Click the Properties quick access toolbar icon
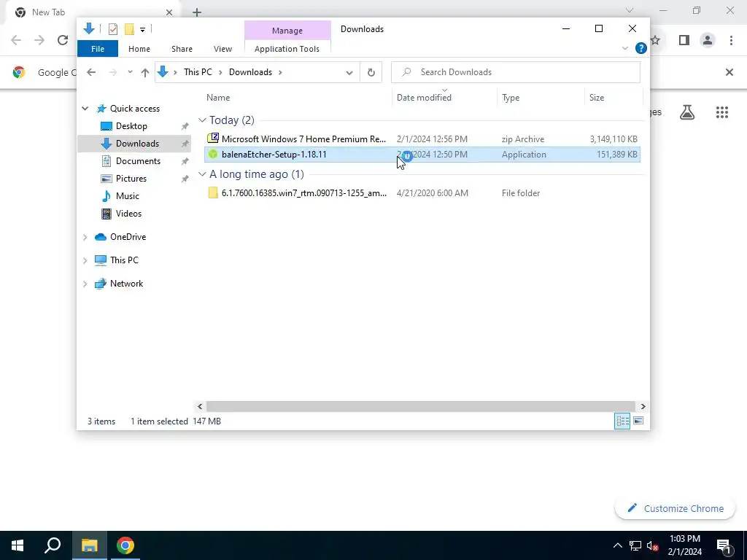Image resolution: width=747 pixels, height=560 pixels. (113, 29)
